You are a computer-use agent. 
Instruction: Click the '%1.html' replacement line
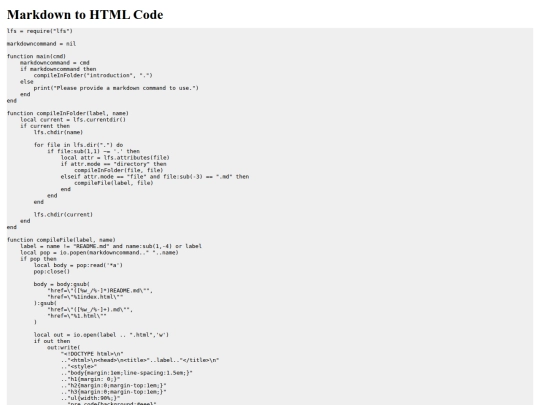coord(77,316)
